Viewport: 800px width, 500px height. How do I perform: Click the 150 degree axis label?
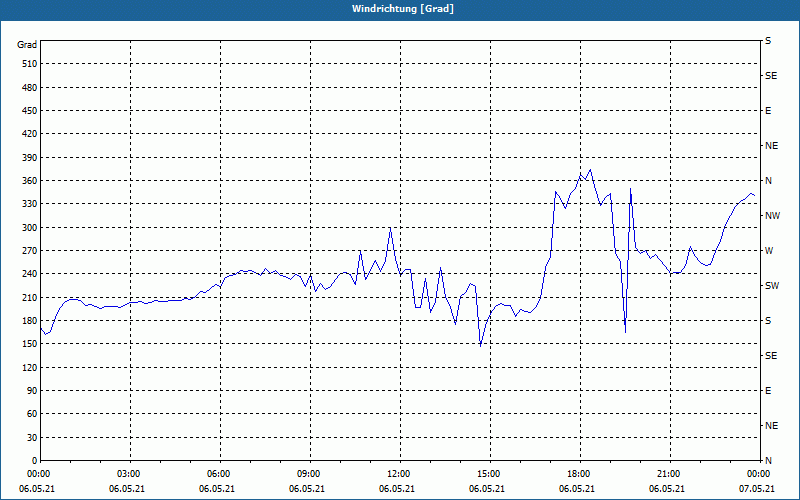[30, 343]
